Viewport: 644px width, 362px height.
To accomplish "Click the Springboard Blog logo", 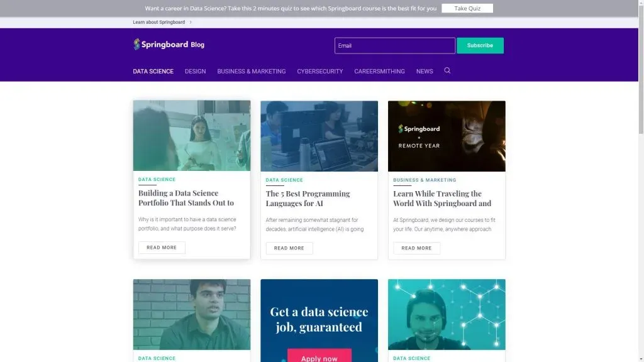I will coord(169,45).
